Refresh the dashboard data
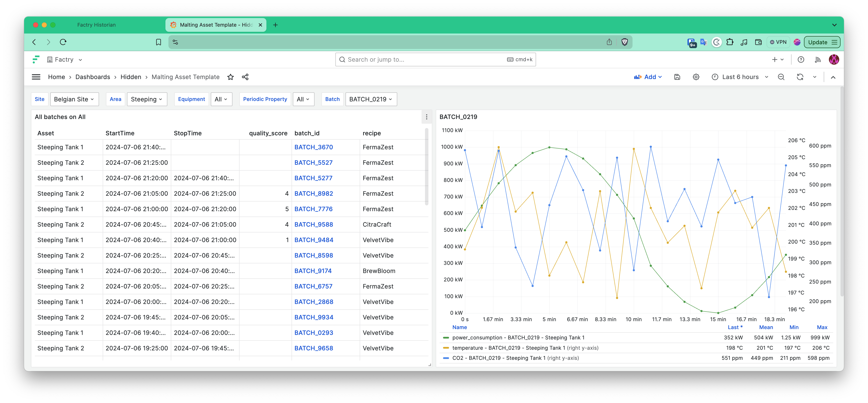Viewport: 868px width, 403px height. (800, 77)
